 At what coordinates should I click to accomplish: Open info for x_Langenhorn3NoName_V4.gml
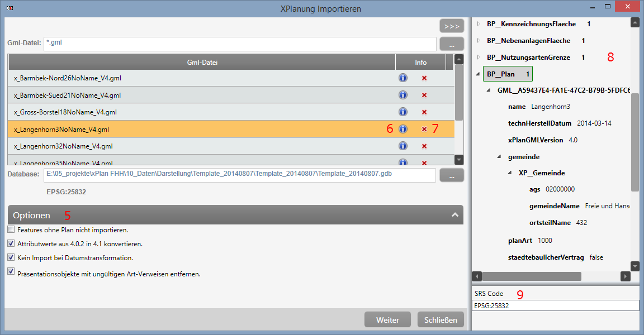tap(402, 129)
